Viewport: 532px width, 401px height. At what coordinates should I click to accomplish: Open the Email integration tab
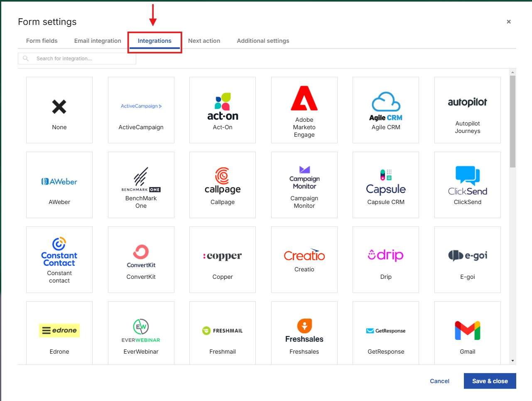point(98,41)
